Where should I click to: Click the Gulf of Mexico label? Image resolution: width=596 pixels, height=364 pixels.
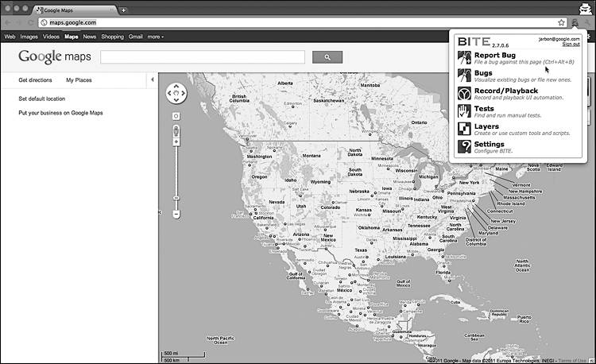click(403, 284)
